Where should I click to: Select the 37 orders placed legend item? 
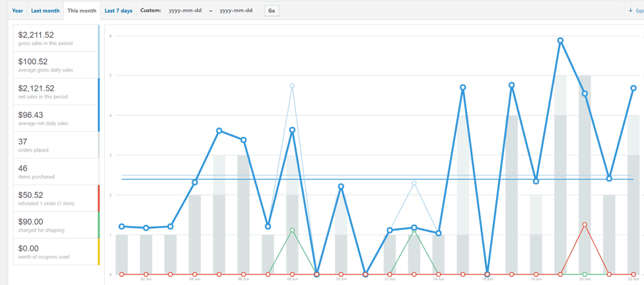coord(55,145)
